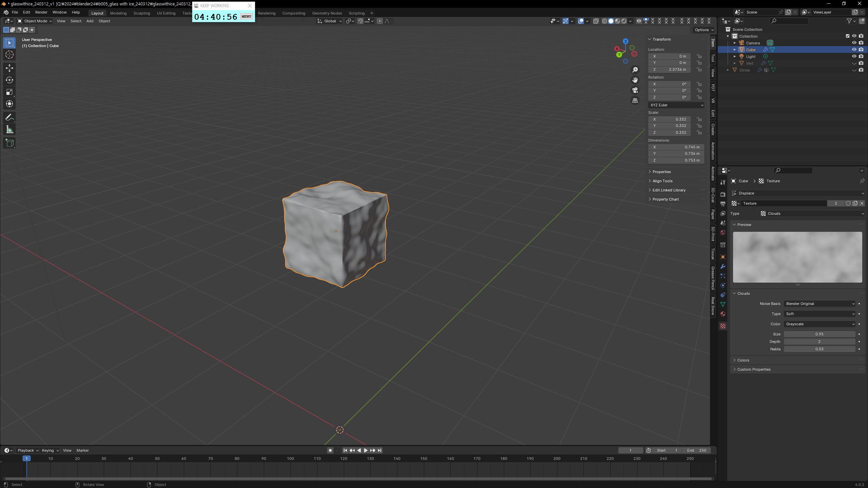The width and height of the screenshot is (868, 488).
Task: Hide the Cube in viewport
Action: [854, 49]
